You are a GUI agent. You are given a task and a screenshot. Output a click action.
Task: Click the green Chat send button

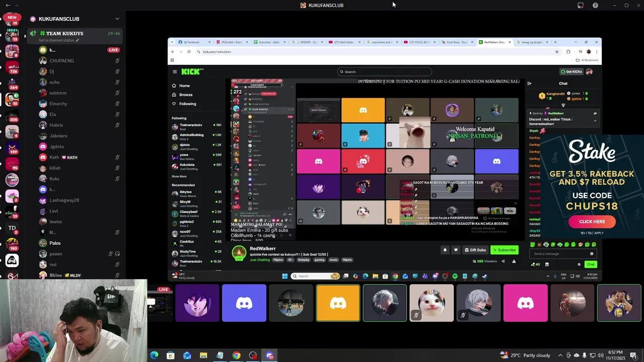coord(591,264)
